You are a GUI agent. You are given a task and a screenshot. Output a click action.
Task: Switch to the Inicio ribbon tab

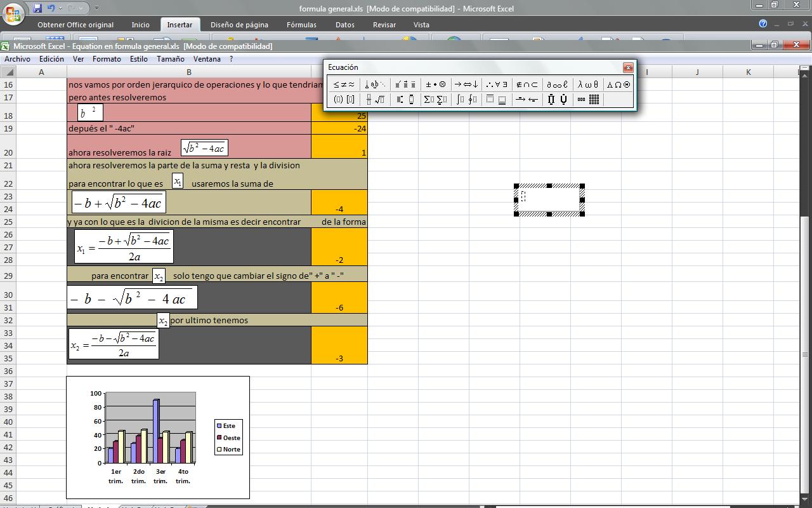point(140,25)
